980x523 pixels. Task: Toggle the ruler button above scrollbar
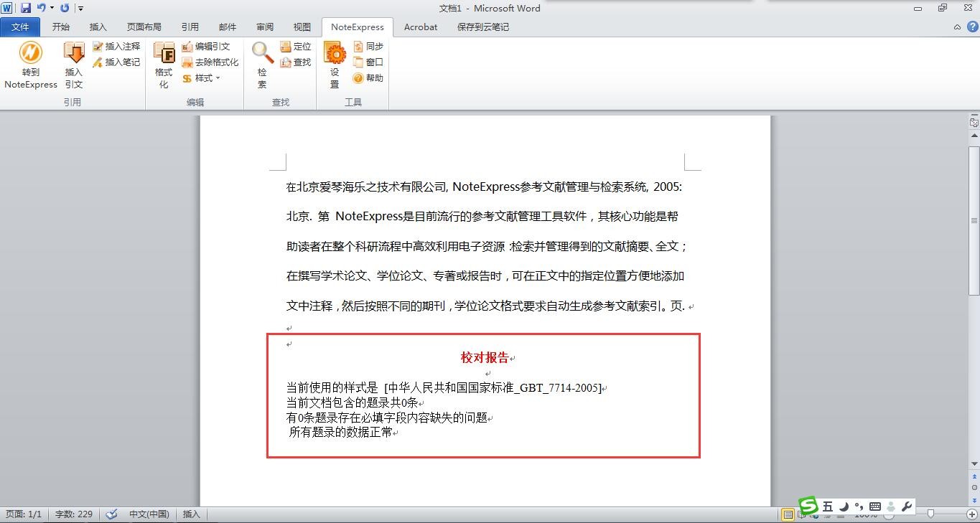tap(974, 122)
